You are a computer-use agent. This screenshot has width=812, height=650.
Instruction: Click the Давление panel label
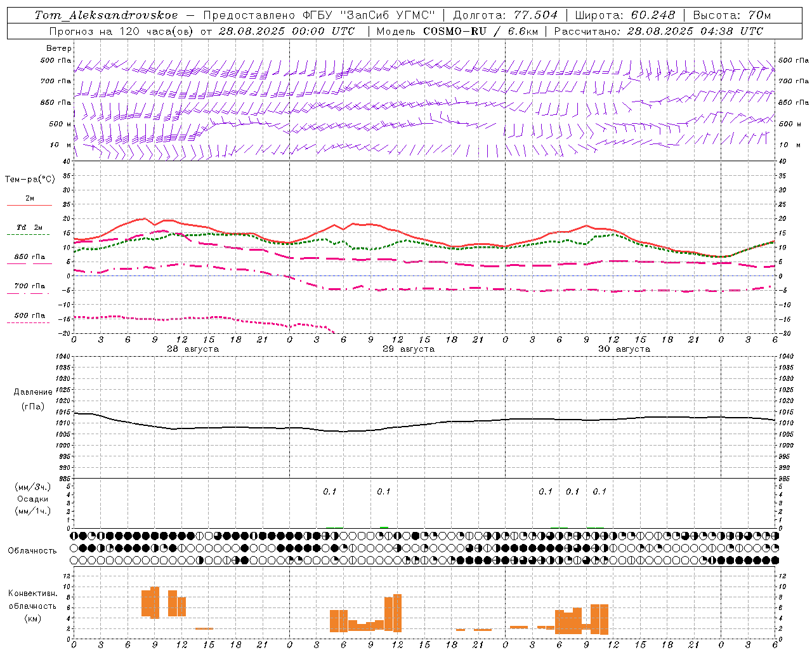[33, 392]
